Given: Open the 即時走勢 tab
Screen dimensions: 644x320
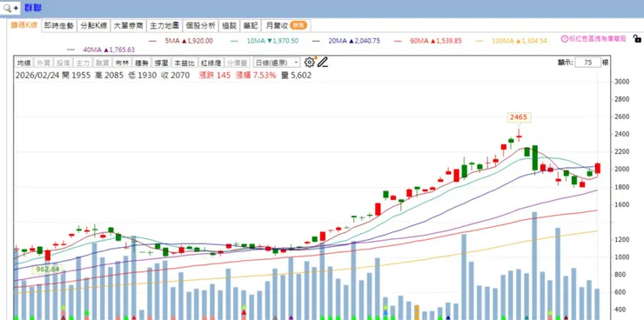Looking at the screenshot, I should pyautogui.click(x=58, y=25).
